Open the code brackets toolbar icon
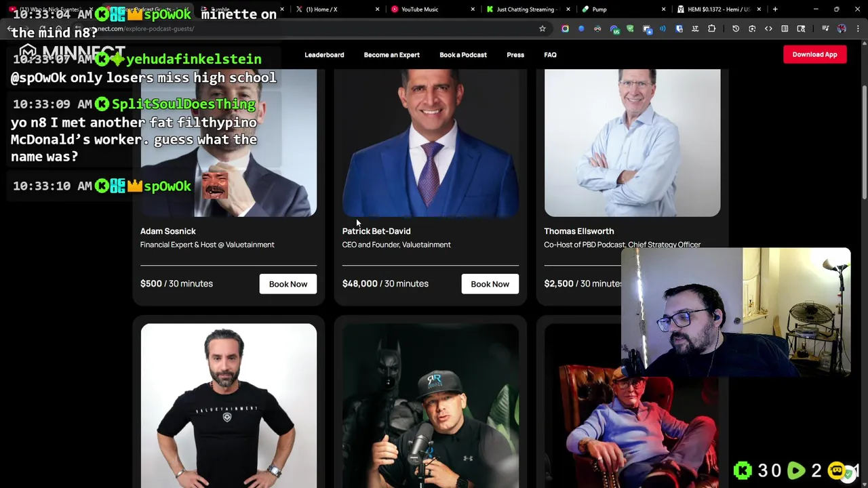The height and width of the screenshot is (488, 868). coord(768,28)
